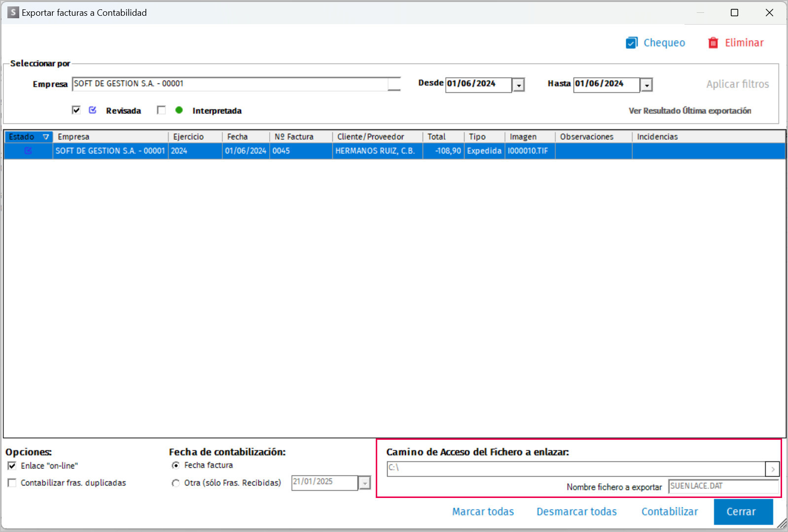Open the Desde date dropdown

pyautogui.click(x=518, y=85)
